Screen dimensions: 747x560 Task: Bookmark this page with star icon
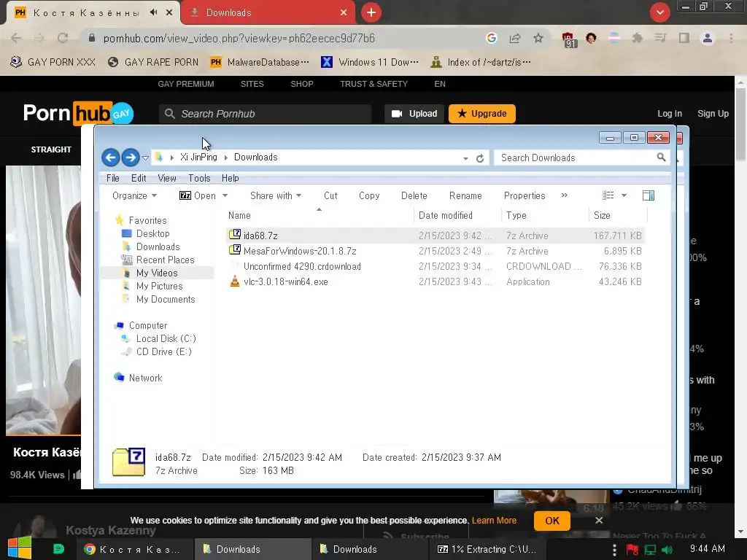538,38
